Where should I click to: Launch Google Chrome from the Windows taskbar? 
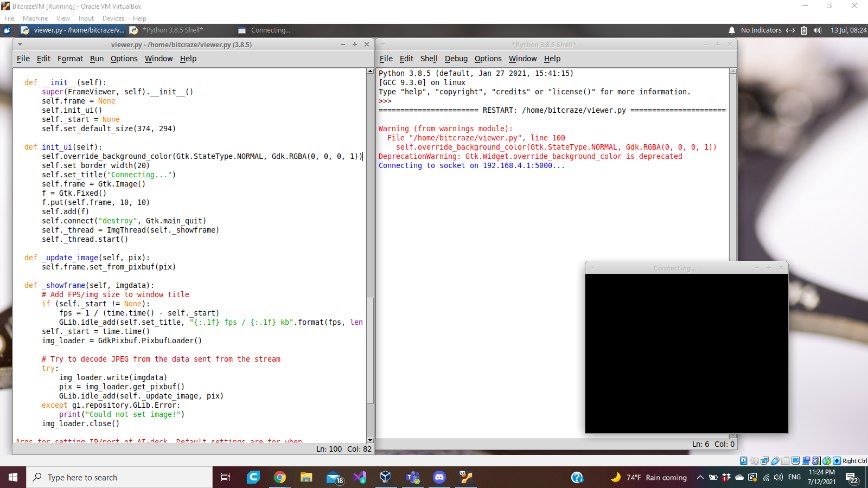(280, 477)
